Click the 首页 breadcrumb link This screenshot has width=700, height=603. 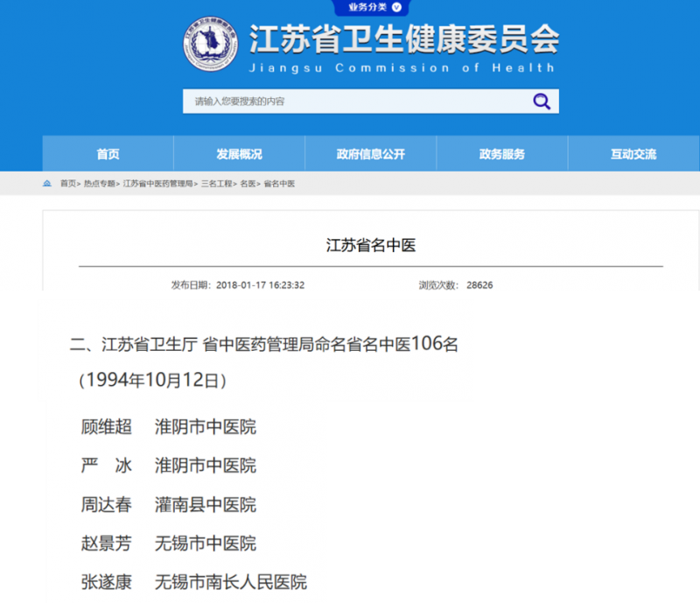pyautogui.click(x=67, y=184)
